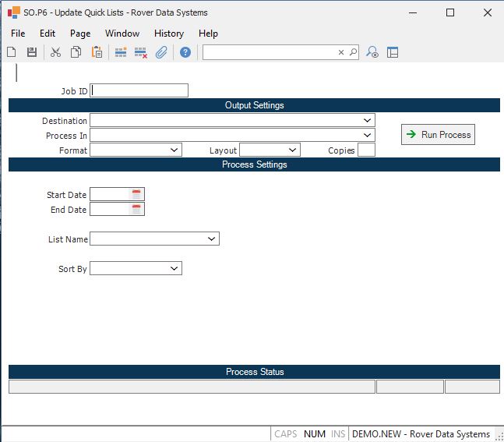
Task: Expand the Process In dropdown
Action: tap(367, 136)
